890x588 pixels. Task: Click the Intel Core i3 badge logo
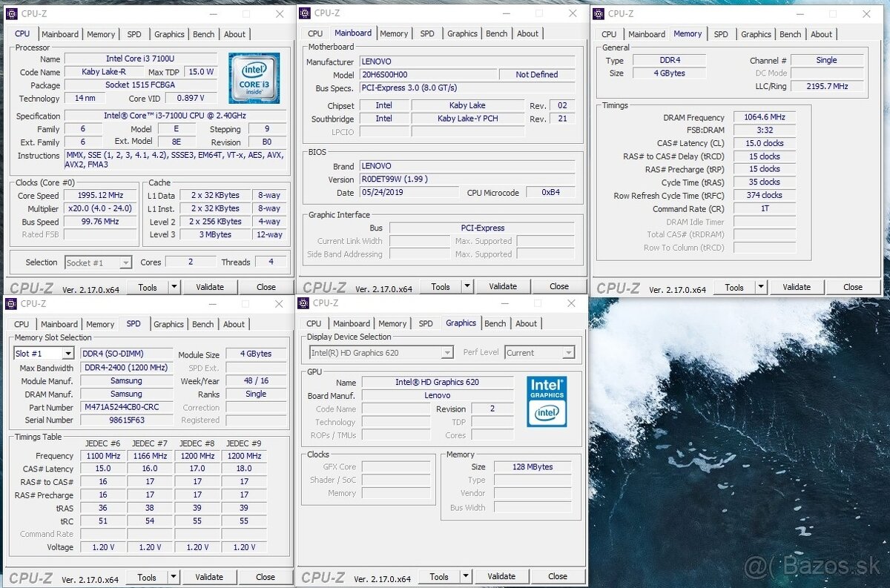(x=254, y=78)
